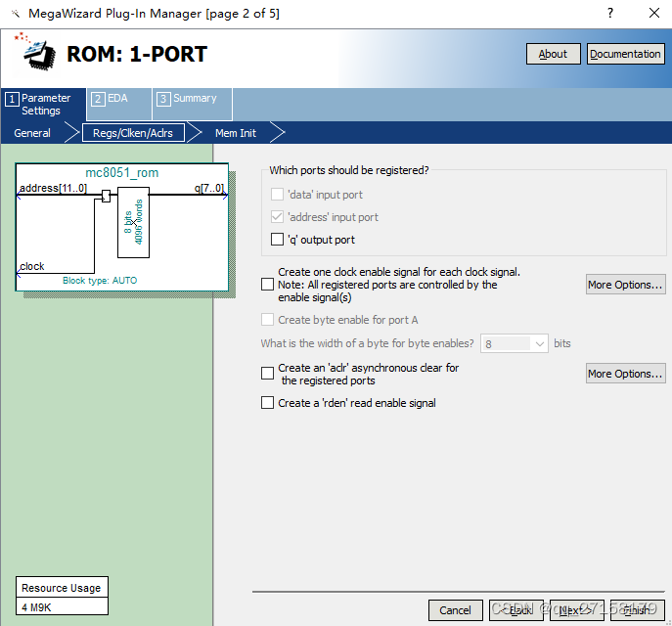Toggle the 'address' input port checkbox

(x=277, y=217)
